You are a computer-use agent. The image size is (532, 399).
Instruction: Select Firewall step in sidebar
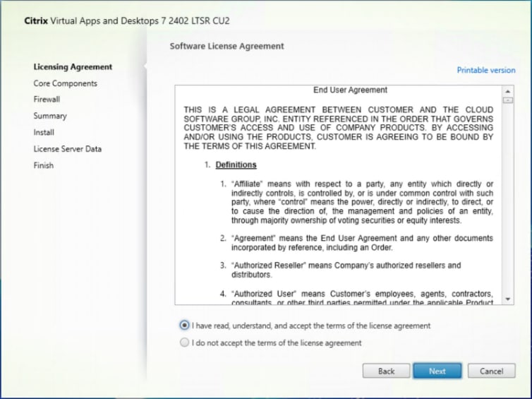click(47, 99)
